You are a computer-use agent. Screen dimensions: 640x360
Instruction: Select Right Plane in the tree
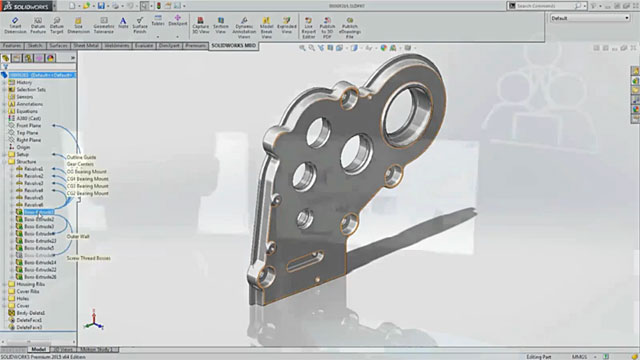tap(29, 140)
